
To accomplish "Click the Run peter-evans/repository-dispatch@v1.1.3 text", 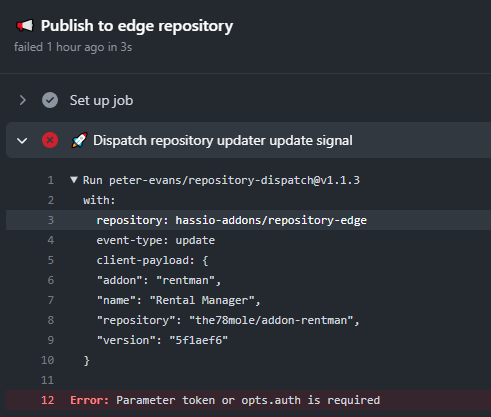I will (x=221, y=180).
